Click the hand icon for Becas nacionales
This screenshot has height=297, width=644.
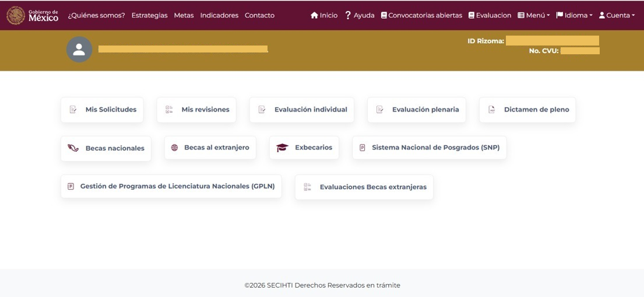73,148
